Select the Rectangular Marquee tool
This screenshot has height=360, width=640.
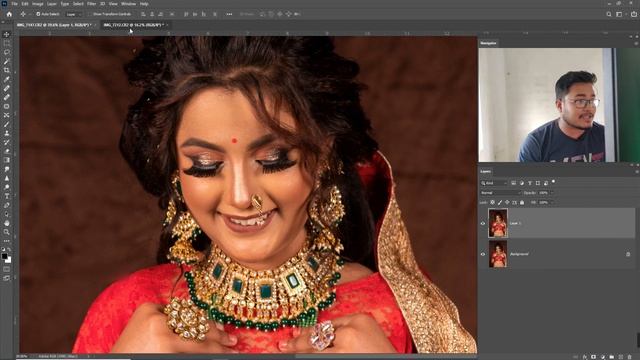click(7, 43)
